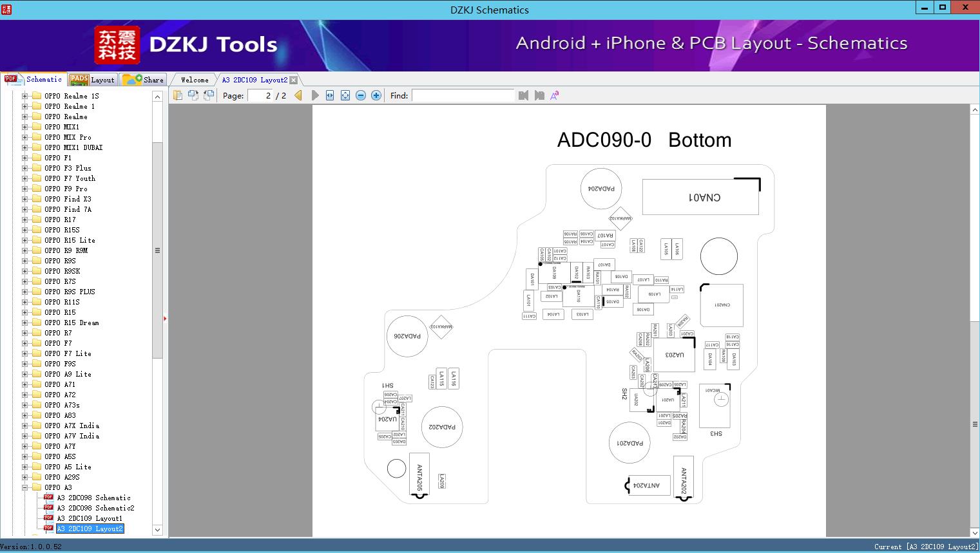Click the tree panel scrollbar thumb

[157, 250]
